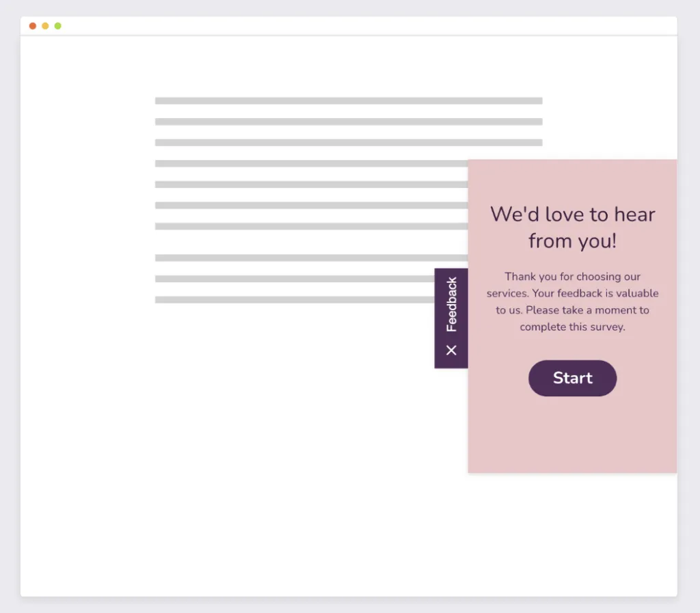Click the yellow traffic light dot
The width and height of the screenshot is (700, 613).
[x=44, y=25]
